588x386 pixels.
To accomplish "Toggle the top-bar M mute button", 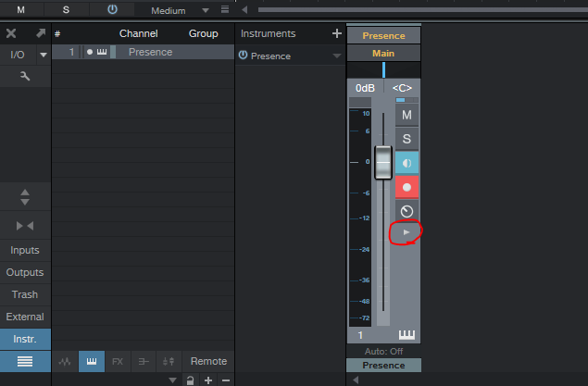I will click(x=21, y=10).
